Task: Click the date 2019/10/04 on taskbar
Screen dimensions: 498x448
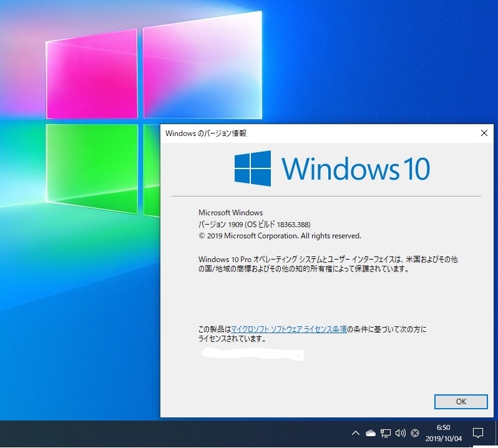Action: [443, 439]
